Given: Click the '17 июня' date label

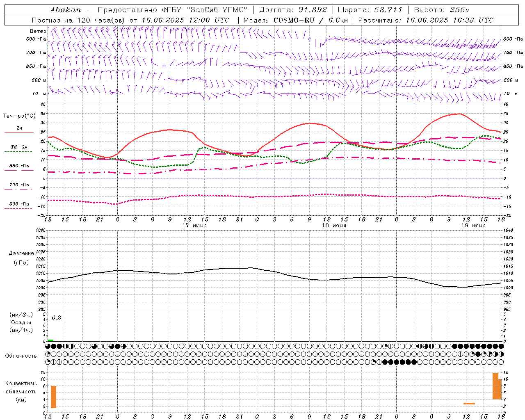Looking at the screenshot, I should (194, 226).
